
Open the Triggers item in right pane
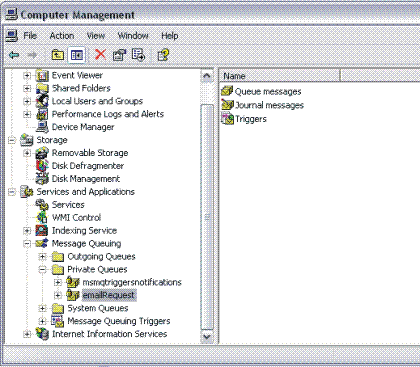tap(244, 119)
